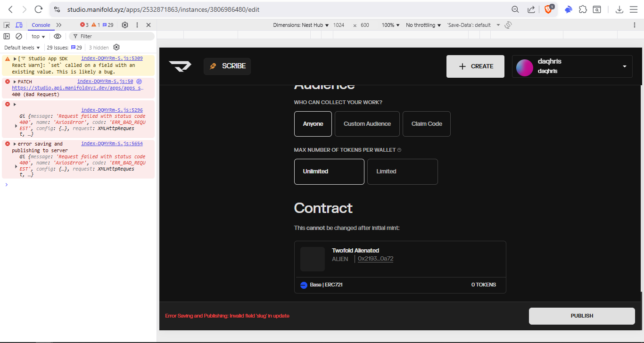Open the Dimensions: Nest Hub dropdown
Viewport: 644px width, 343px height.
(x=301, y=25)
